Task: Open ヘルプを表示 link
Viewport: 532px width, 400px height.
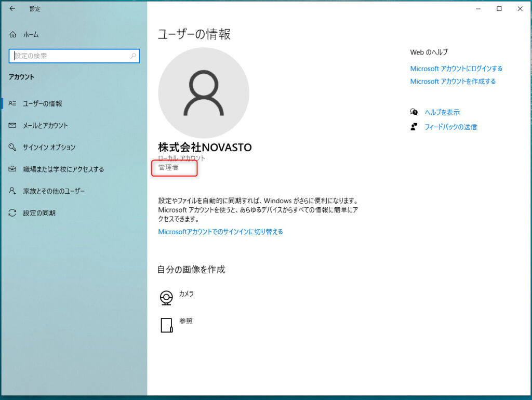Action: point(442,112)
